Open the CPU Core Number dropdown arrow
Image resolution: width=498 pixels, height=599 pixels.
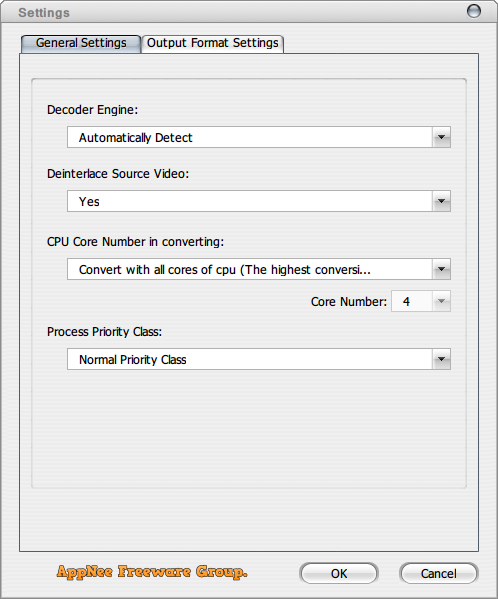441,269
